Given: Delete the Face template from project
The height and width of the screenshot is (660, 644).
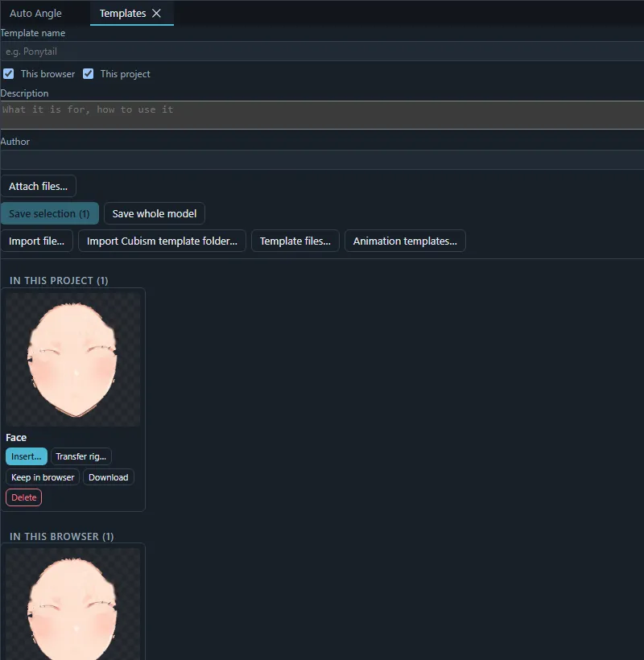Looking at the screenshot, I should point(24,497).
